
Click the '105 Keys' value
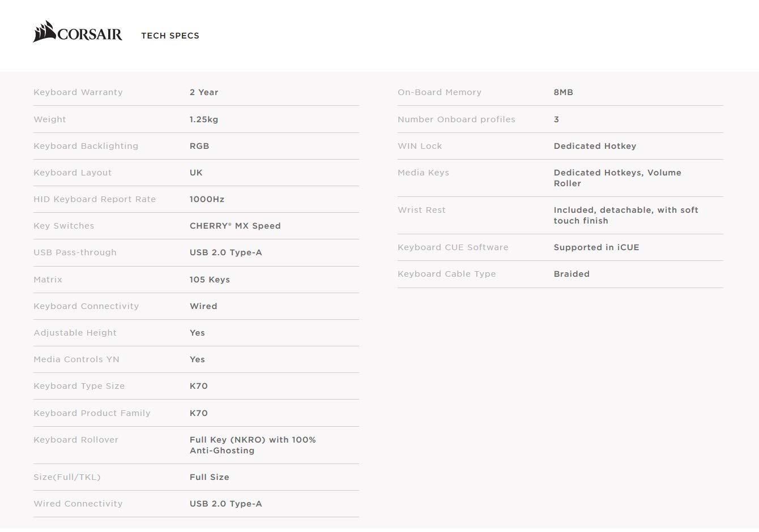coord(210,280)
